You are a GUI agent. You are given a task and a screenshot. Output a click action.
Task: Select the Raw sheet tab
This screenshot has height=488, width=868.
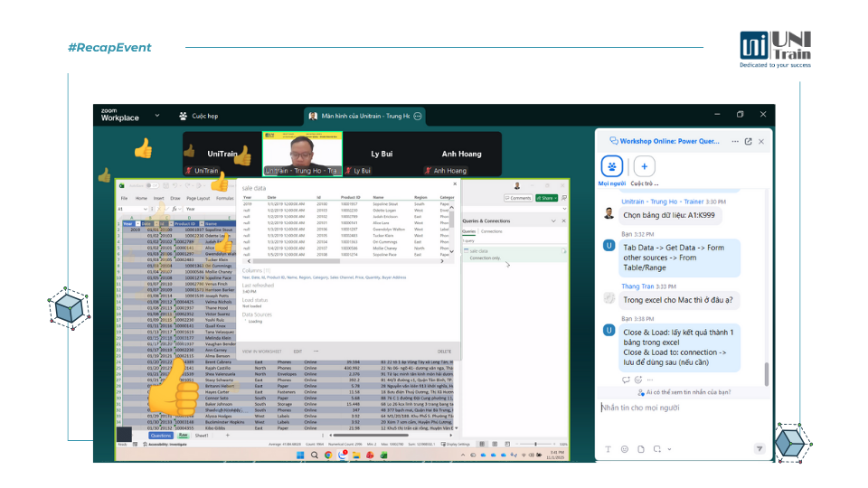coord(183,436)
